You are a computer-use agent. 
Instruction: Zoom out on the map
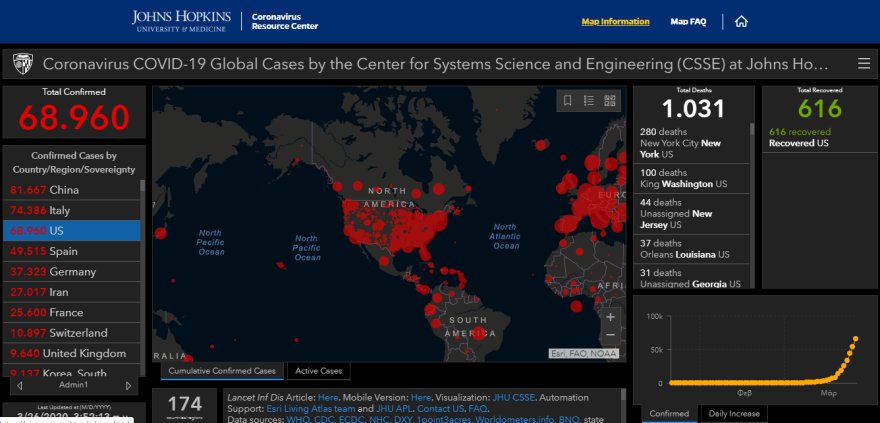pos(611,335)
